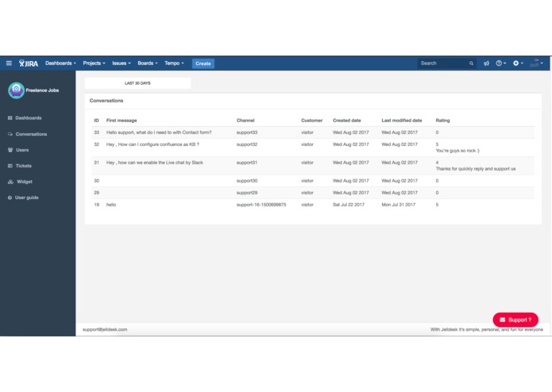This screenshot has width=552, height=392.
Task: Open Dashboards in the sidebar
Action: coord(29,118)
